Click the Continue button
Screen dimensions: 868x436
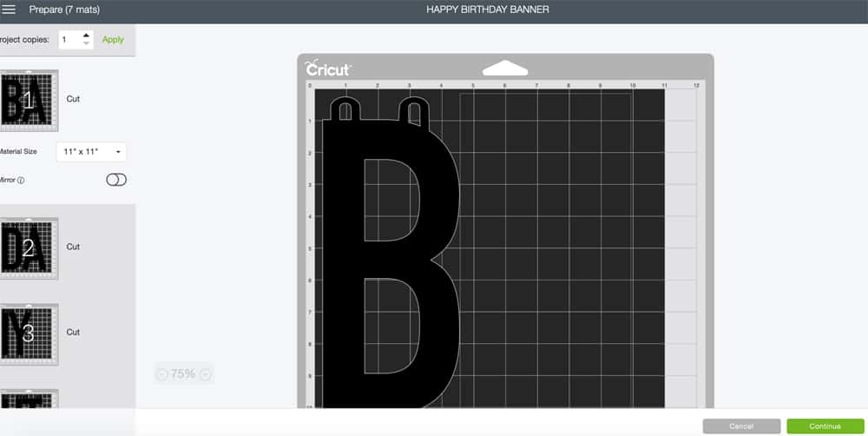[x=825, y=426]
